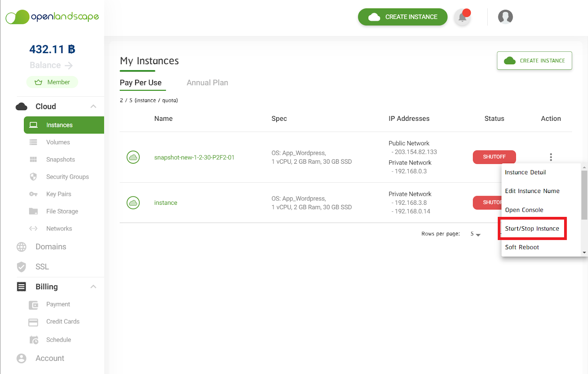Click the action menu scrollbar up arrow
588x374 pixels.
[x=584, y=167]
